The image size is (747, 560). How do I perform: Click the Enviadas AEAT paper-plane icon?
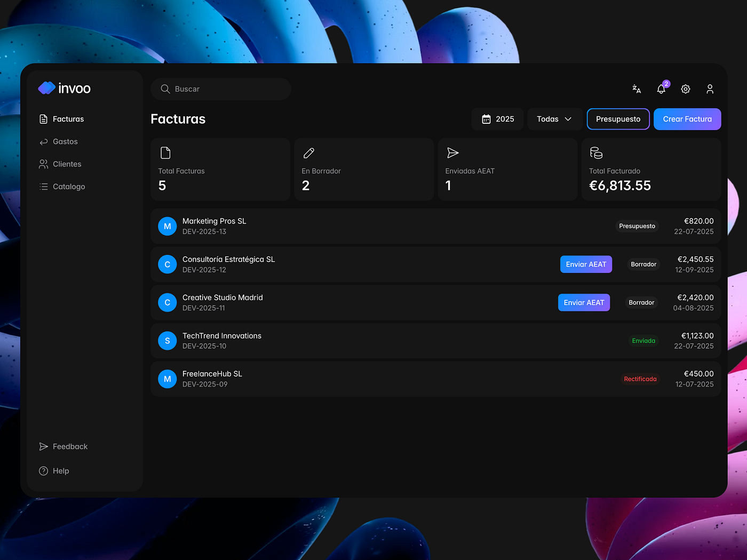click(452, 153)
